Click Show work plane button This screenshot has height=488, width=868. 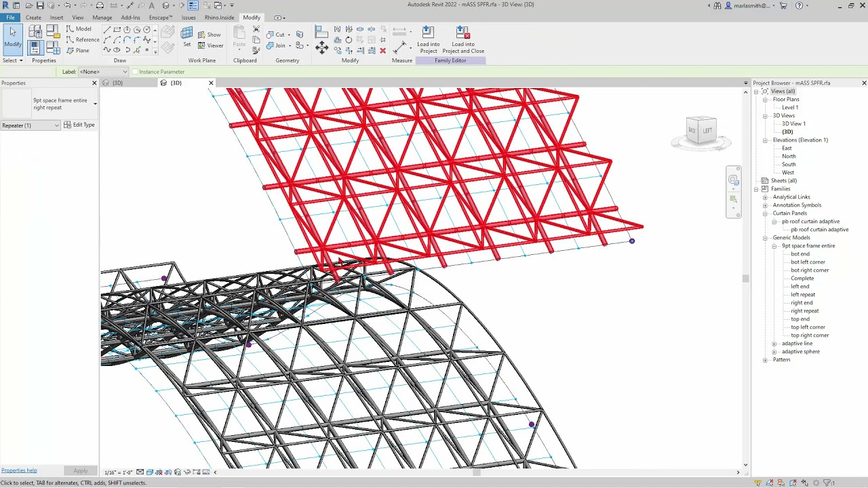210,35
